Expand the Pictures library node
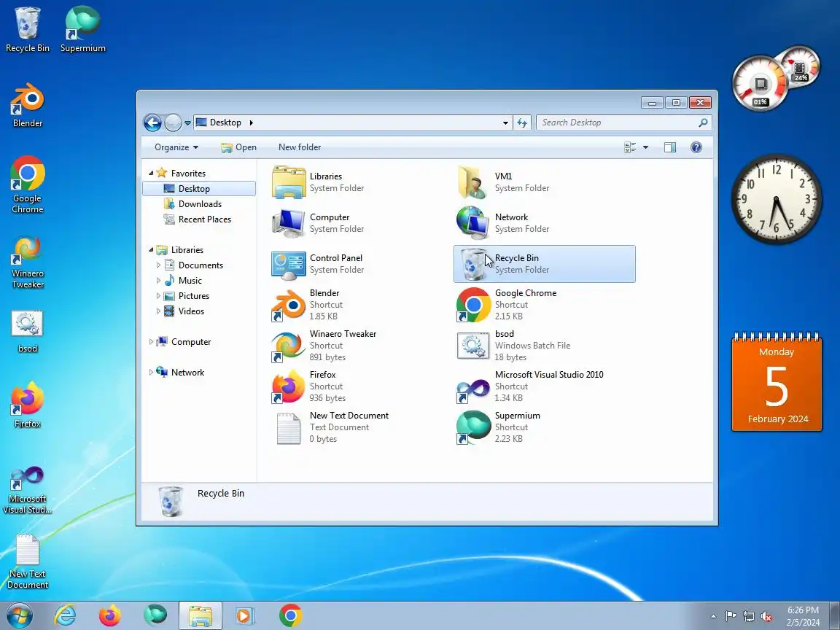Viewport: 840px width, 630px height. [x=158, y=296]
